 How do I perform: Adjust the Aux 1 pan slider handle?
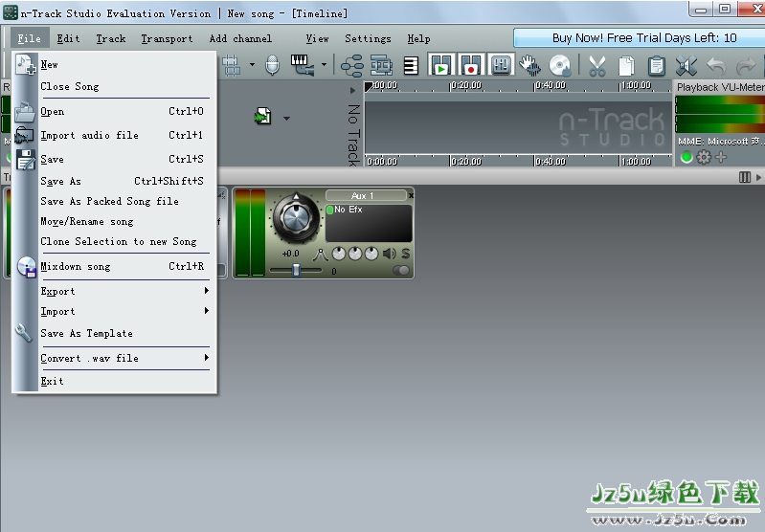pos(296,270)
